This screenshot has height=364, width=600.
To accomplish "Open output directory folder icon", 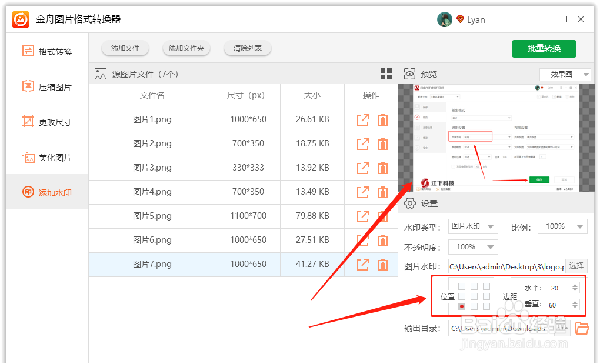I will click(582, 328).
